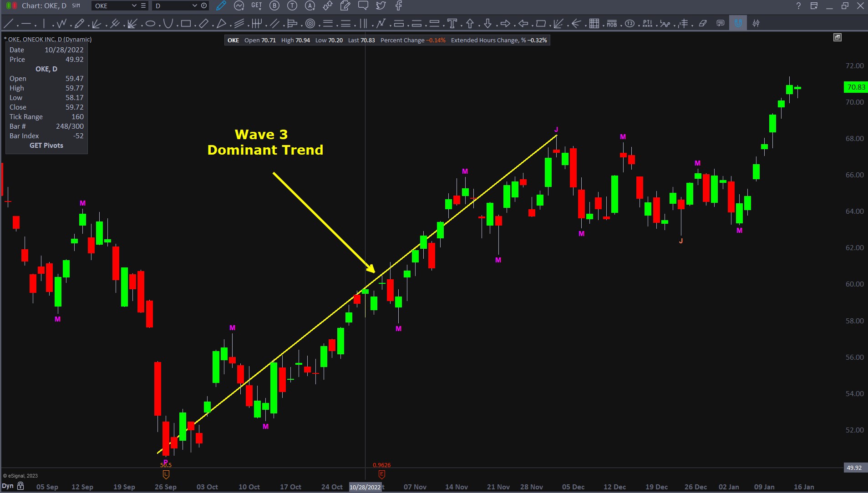Click the 70.83 last price label
Viewport: 868px width, 493px height.
tap(856, 87)
